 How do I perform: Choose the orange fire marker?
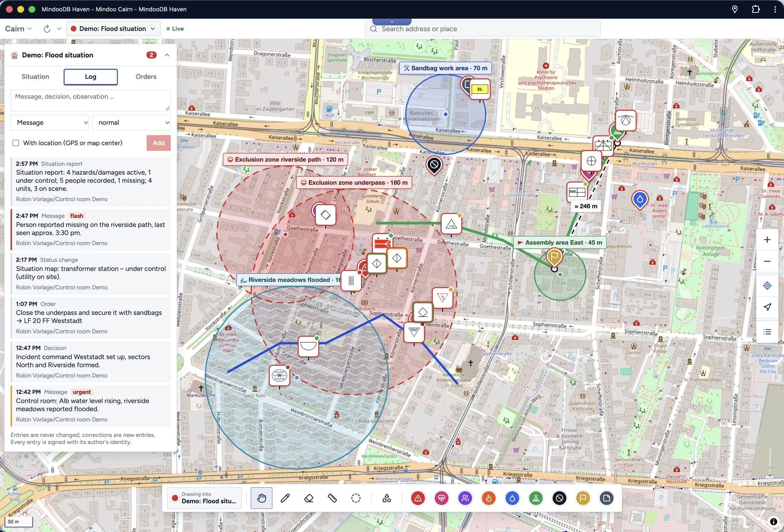tap(488, 498)
